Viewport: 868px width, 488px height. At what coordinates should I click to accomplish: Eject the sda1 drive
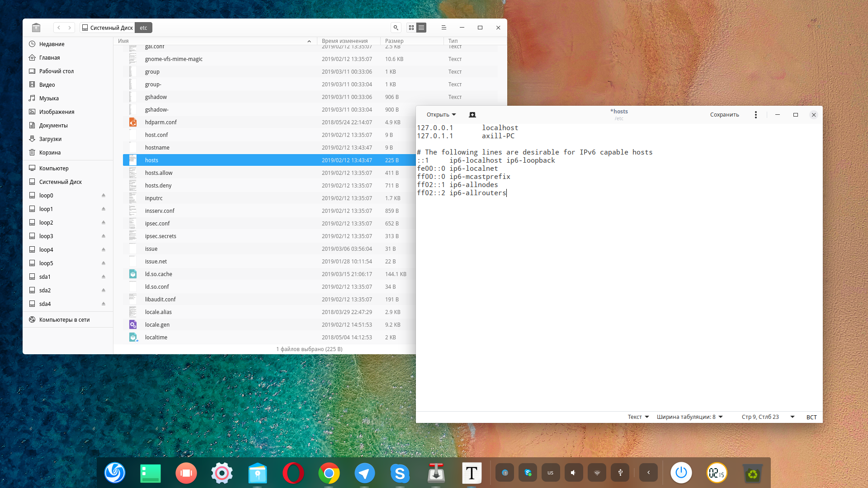point(104,277)
